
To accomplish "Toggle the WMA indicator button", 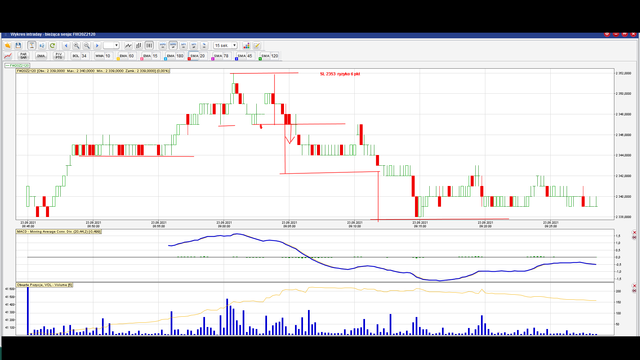I will (99, 56).
